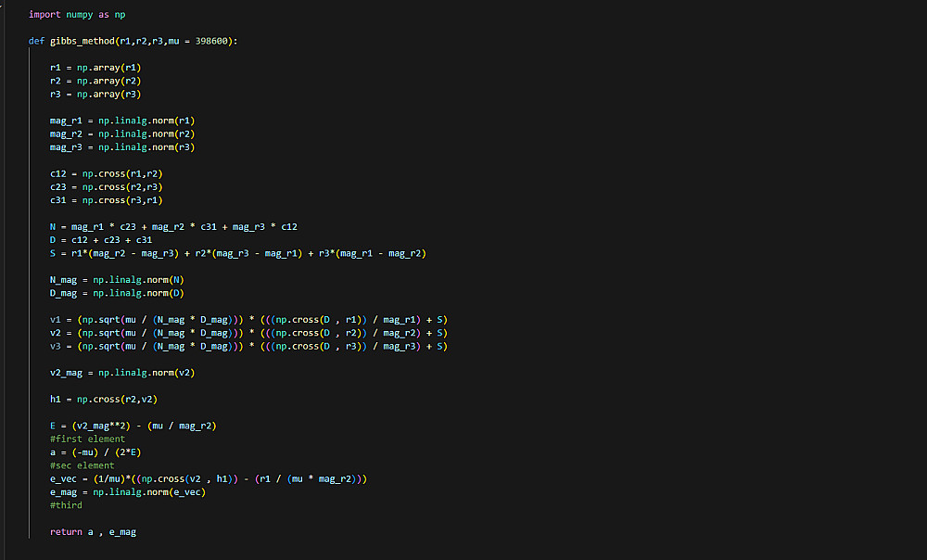The height and width of the screenshot is (560, 927).
Task: Click the line defining vector S
Action: [237, 253]
